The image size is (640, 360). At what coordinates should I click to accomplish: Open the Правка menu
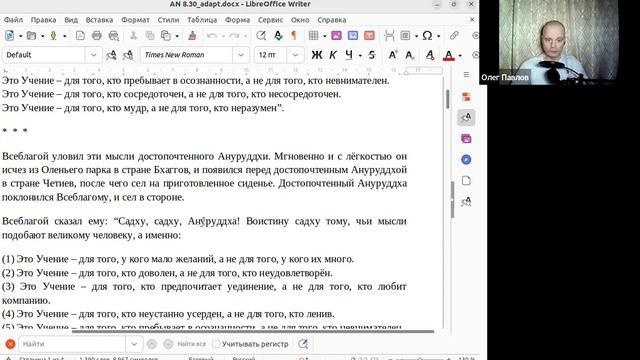pyautogui.click(x=43, y=20)
